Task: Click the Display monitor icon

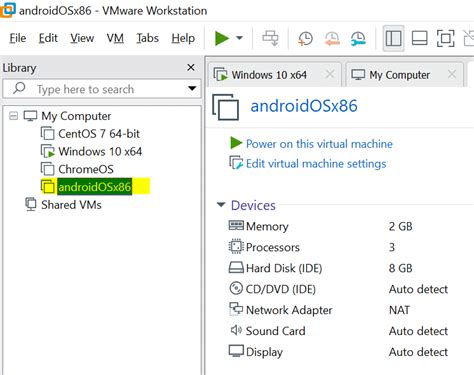Action: 236,351
